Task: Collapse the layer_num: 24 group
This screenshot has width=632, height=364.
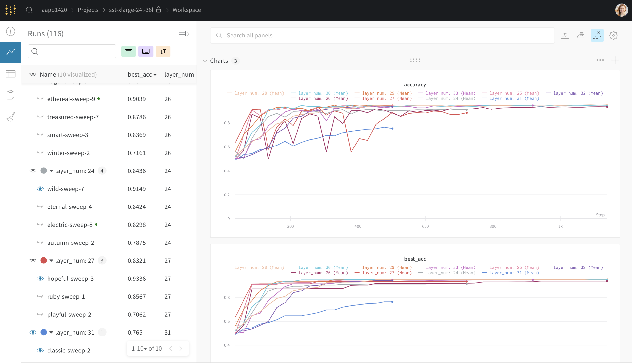Action: coord(51,171)
